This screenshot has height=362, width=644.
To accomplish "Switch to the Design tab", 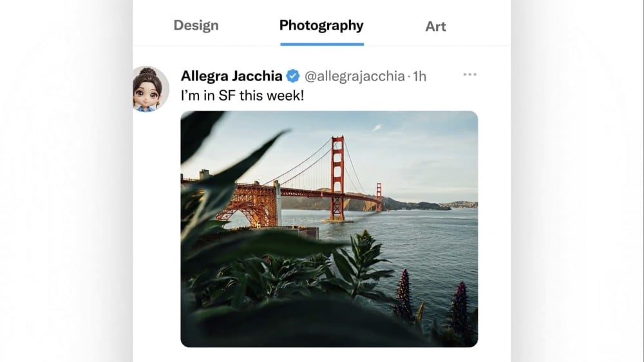I will pos(196,26).
